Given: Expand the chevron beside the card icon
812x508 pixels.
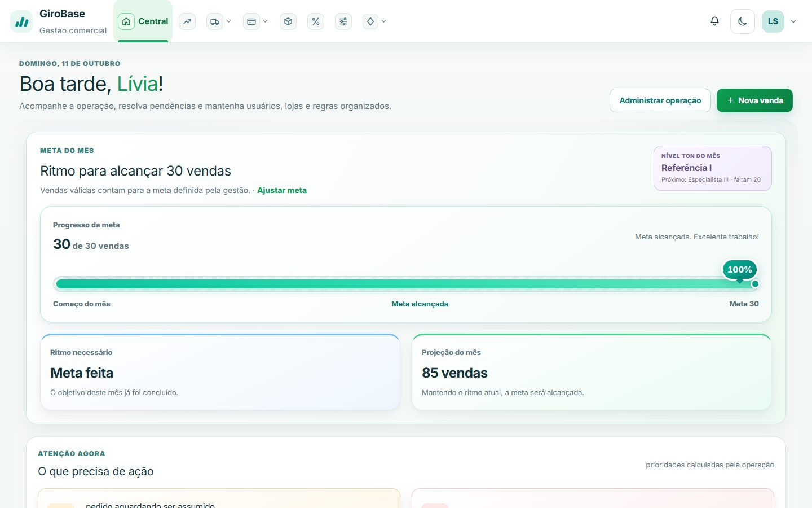Looking at the screenshot, I should [x=265, y=21].
